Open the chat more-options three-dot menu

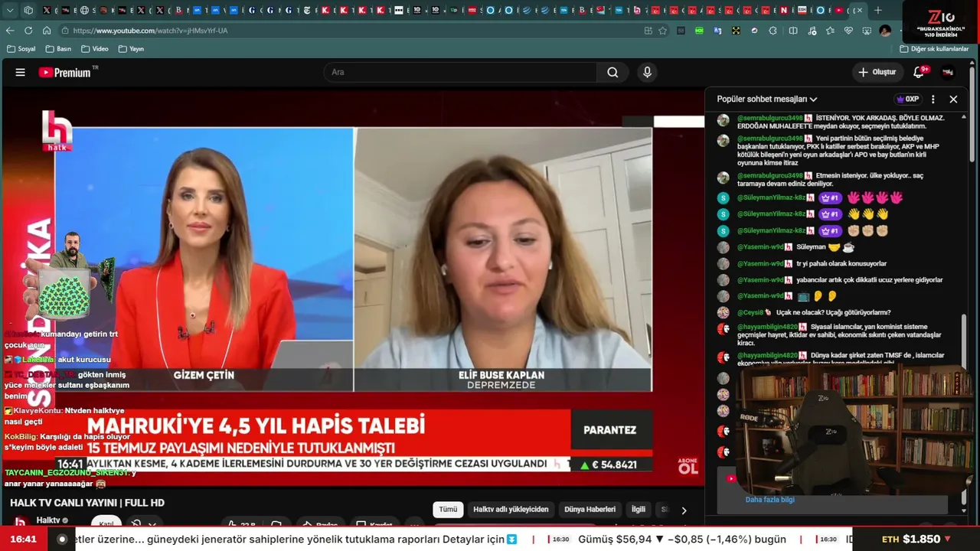click(933, 99)
